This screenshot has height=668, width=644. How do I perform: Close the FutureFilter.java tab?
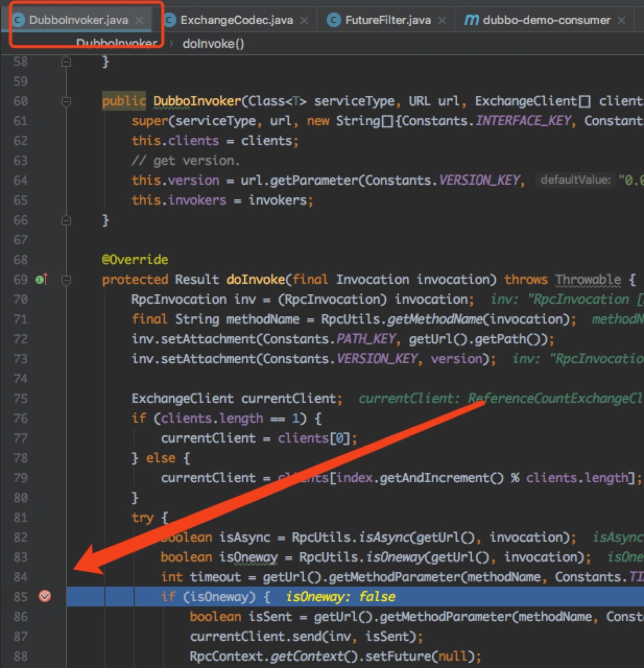point(442,20)
